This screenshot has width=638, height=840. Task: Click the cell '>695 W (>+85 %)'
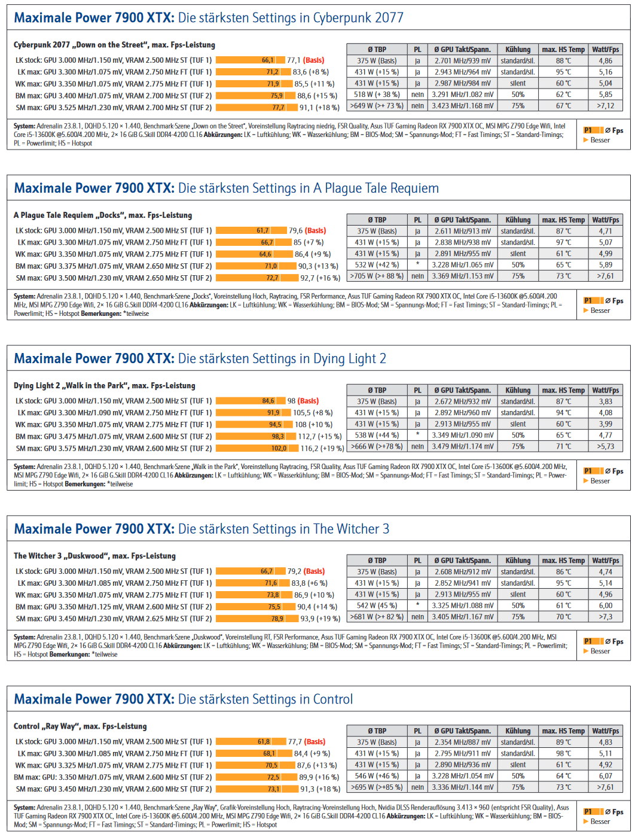(377, 787)
